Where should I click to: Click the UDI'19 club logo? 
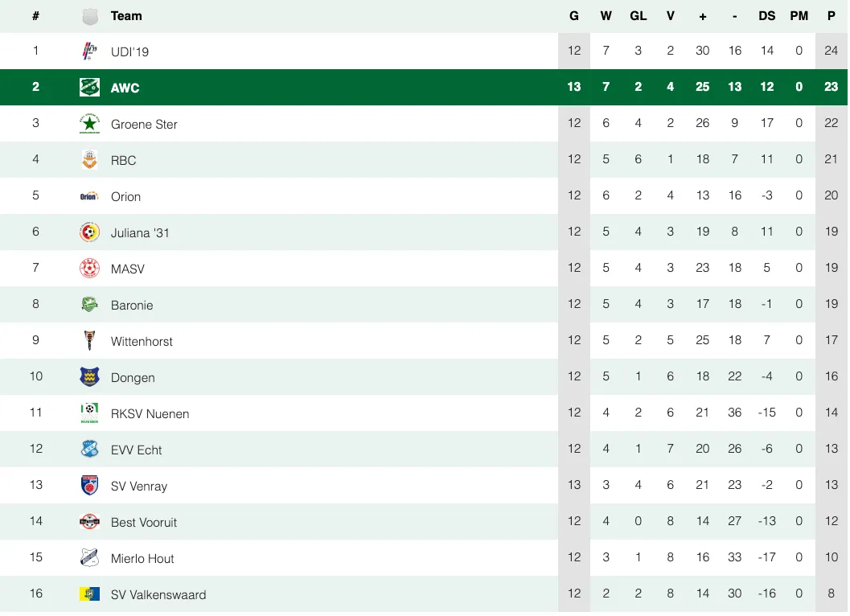(89, 51)
